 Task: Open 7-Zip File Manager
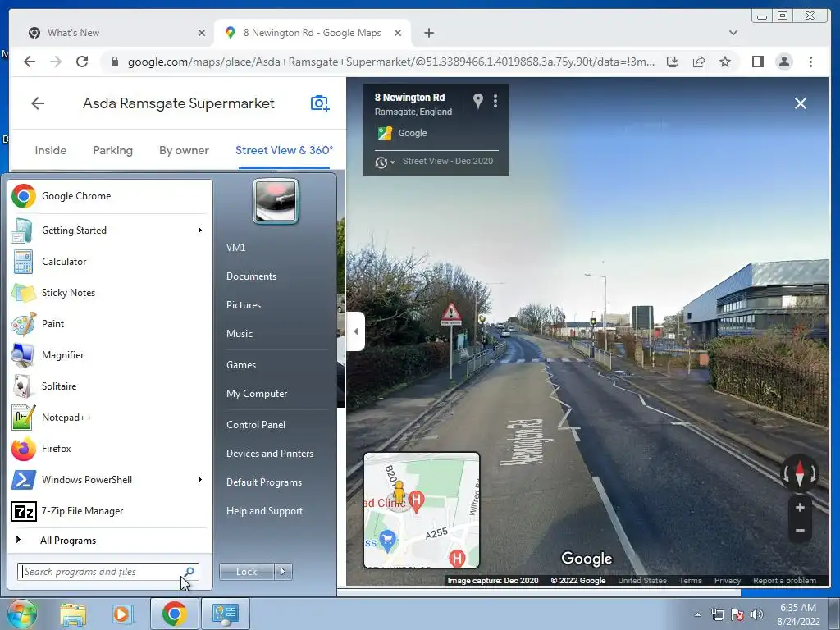pyautogui.click(x=110, y=511)
